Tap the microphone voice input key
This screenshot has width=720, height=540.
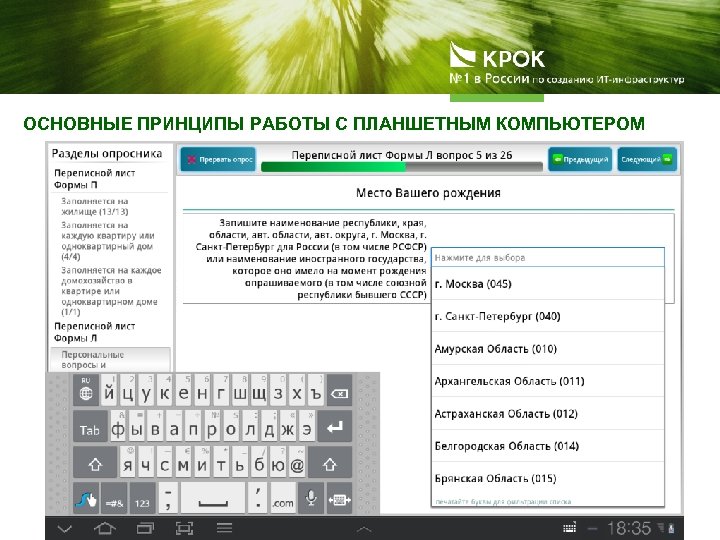(311, 498)
